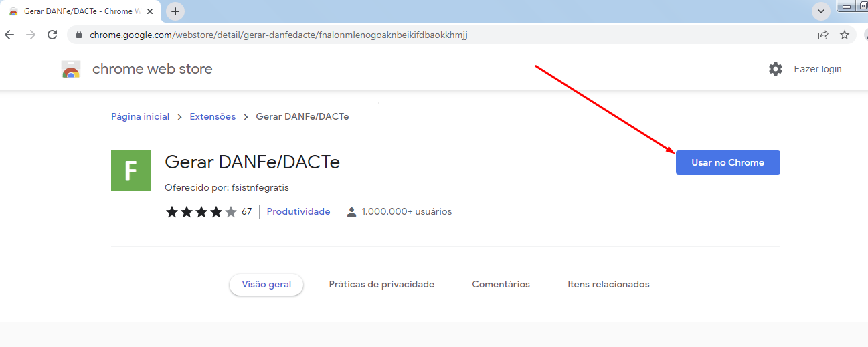
Task: Open the Produtividade category link
Action: tap(298, 211)
